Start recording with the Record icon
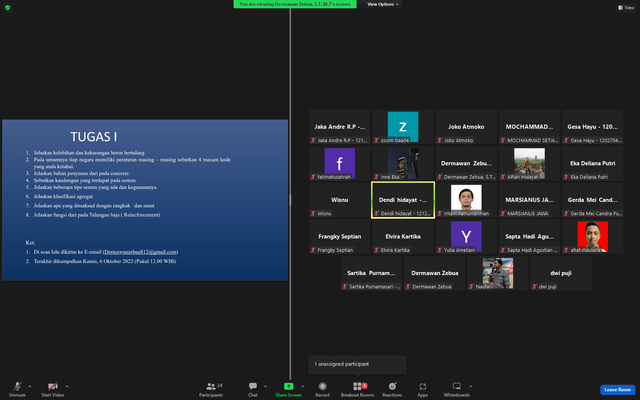The height and width of the screenshot is (400, 640). pos(322,386)
